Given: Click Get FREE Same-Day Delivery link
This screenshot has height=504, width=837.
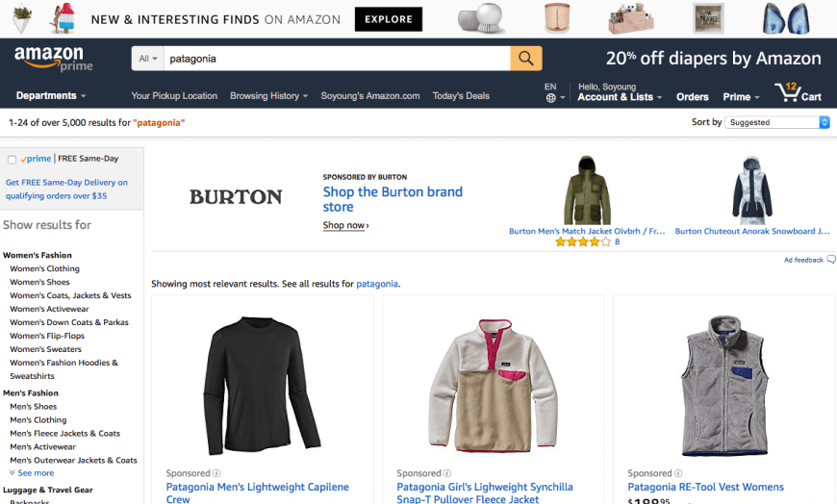Looking at the screenshot, I should [x=66, y=189].
